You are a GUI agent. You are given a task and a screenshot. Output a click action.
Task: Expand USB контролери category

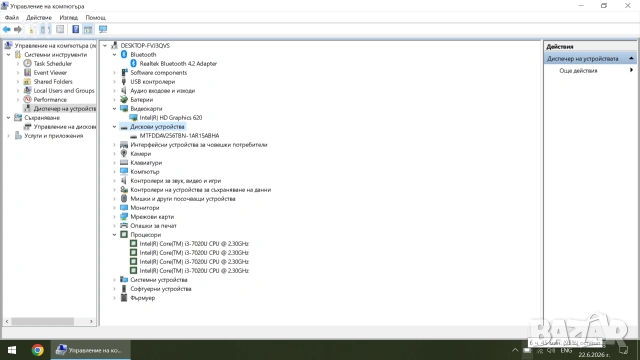tap(115, 82)
